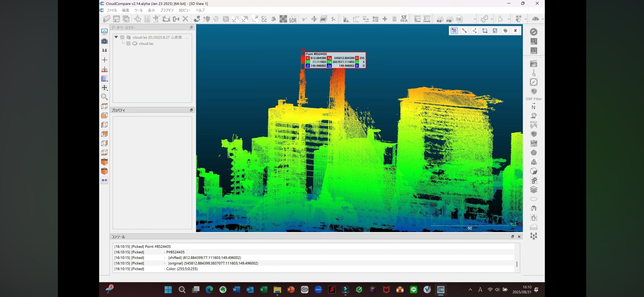This screenshot has height=297, width=644.
Task: Click the Kd tree plugin icon
Action: point(439,19)
